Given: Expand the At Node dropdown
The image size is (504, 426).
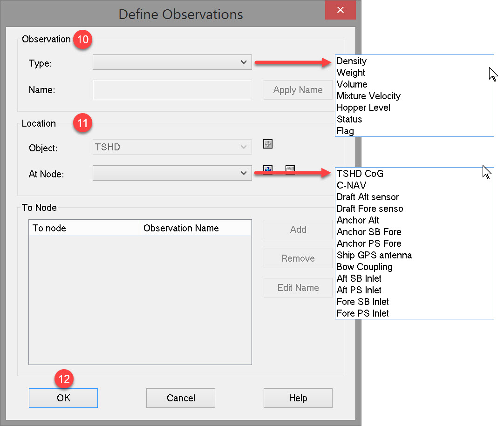Looking at the screenshot, I should (243, 173).
